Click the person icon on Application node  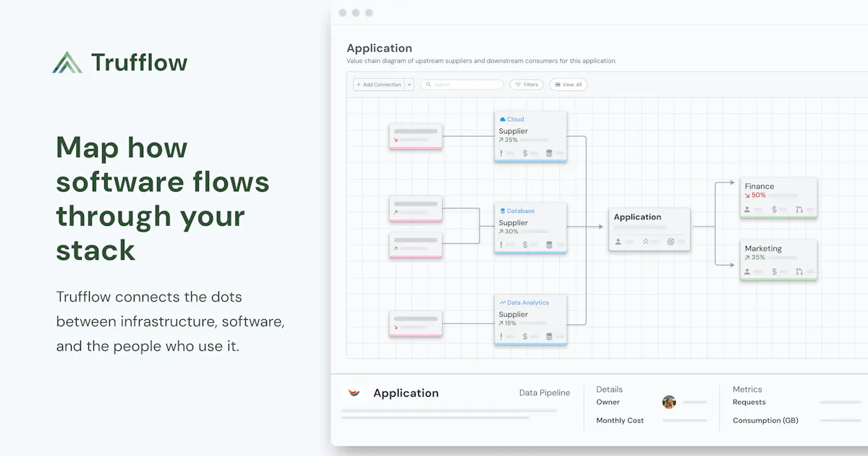coord(618,242)
